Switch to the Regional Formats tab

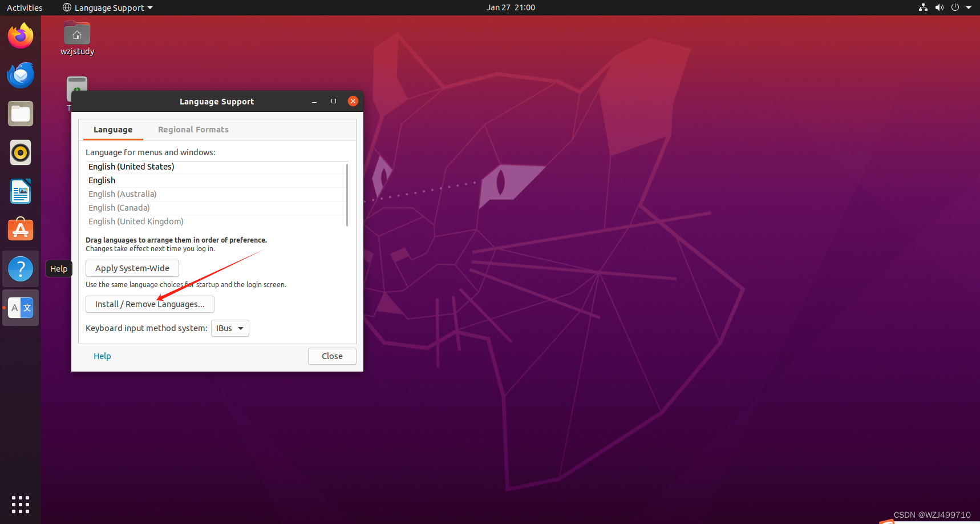pyautogui.click(x=193, y=130)
